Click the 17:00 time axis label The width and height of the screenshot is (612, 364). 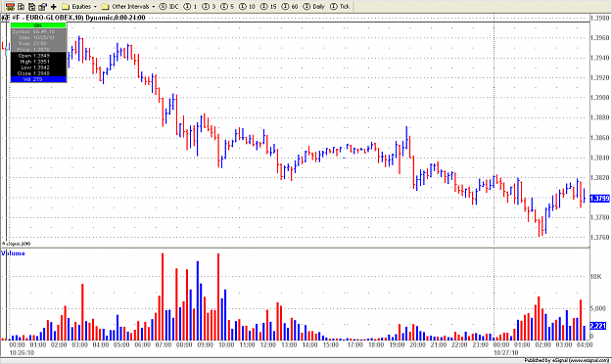pos(354,344)
